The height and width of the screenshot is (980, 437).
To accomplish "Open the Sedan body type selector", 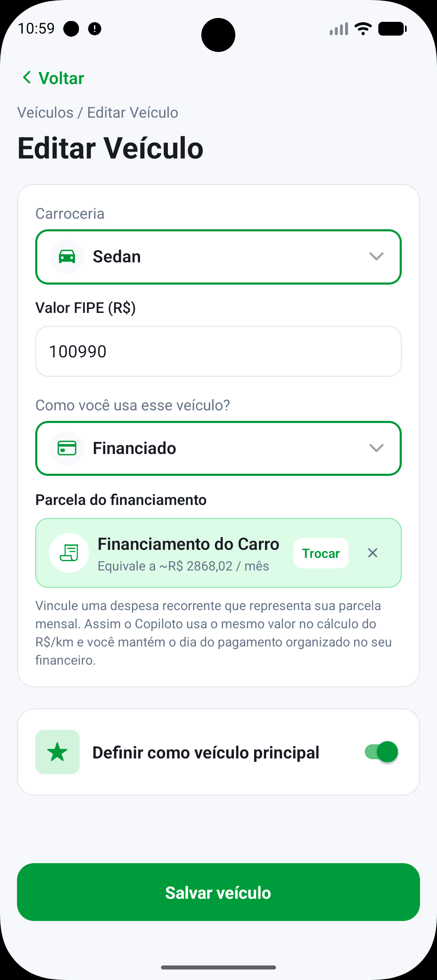I will tap(218, 257).
